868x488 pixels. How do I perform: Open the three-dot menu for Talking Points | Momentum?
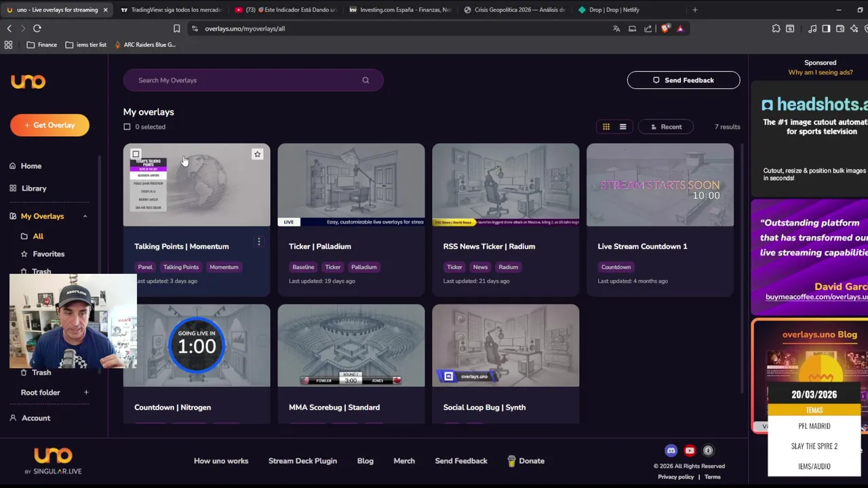258,242
